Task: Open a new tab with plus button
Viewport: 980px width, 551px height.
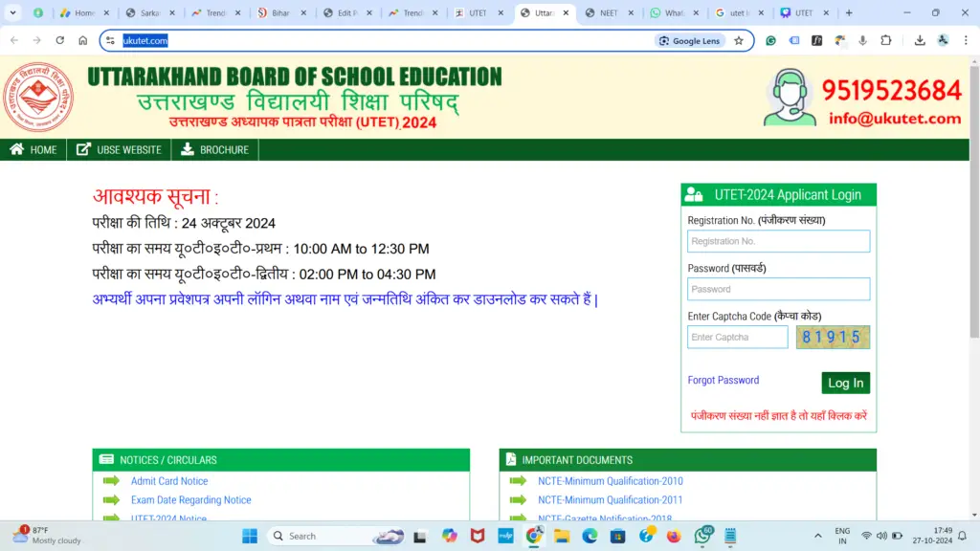Action: tap(849, 12)
